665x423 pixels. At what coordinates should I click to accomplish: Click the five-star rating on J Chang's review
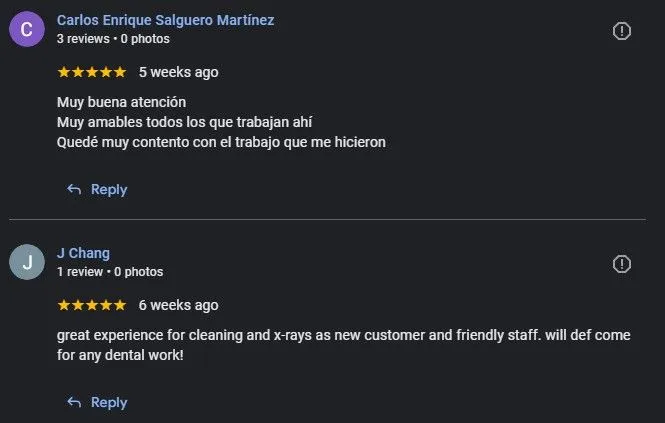click(92, 305)
